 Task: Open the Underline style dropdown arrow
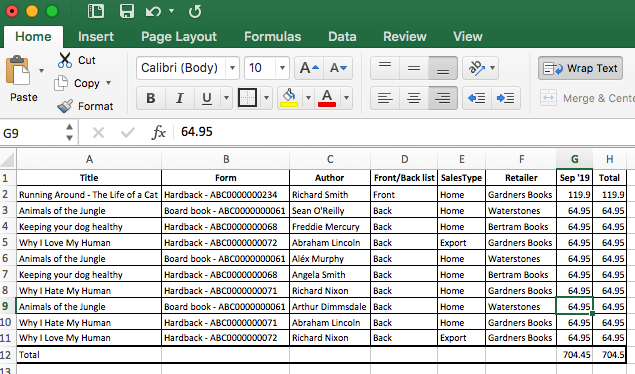226,98
